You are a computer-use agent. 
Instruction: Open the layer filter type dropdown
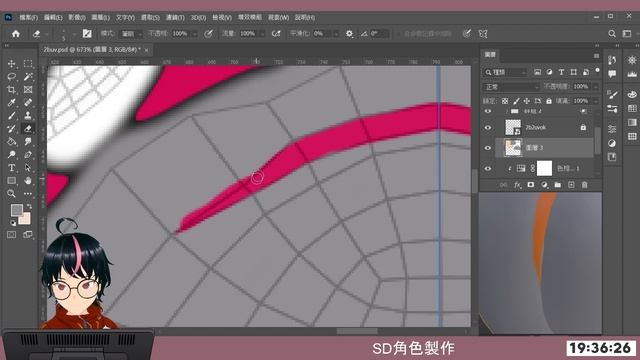(505, 72)
